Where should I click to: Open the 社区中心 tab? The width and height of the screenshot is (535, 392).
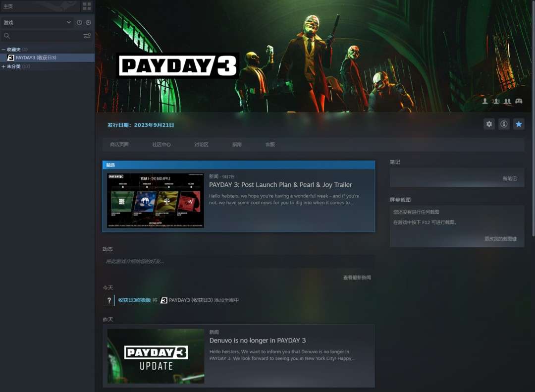pyautogui.click(x=161, y=144)
